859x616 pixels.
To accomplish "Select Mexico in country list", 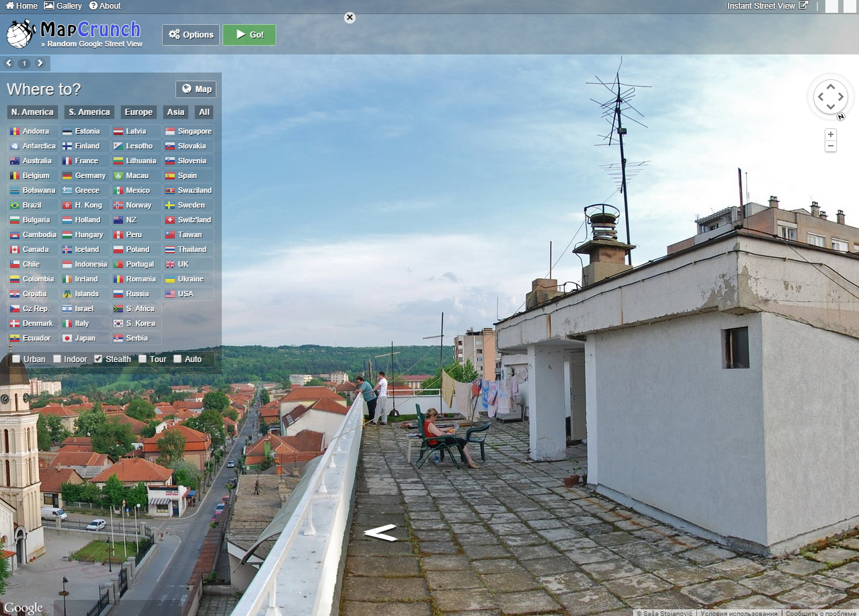I will [136, 191].
